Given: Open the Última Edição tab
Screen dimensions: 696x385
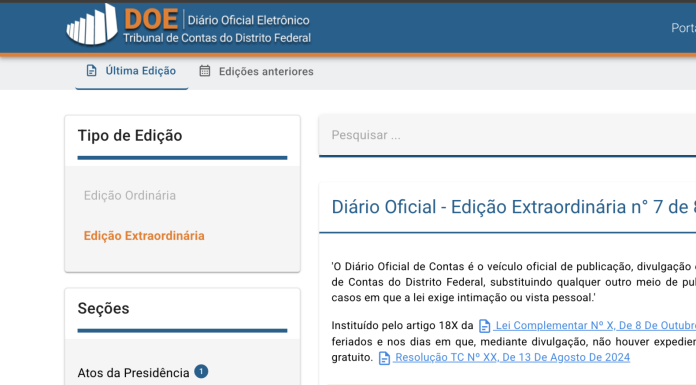Looking at the screenshot, I should [132, 71].
